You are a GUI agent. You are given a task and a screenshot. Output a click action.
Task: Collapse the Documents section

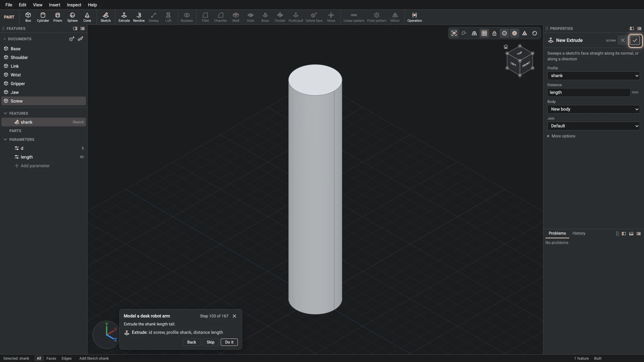pos(5,39)
